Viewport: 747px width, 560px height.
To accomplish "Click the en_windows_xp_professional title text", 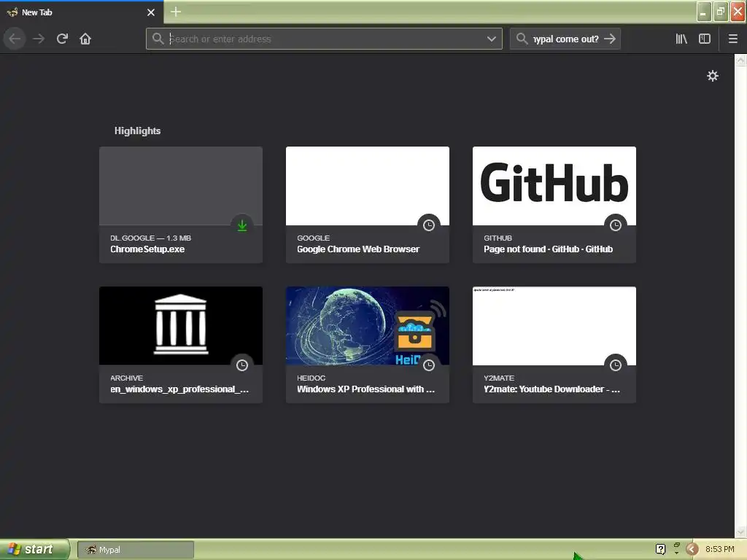I will click(x=179, y=389).
